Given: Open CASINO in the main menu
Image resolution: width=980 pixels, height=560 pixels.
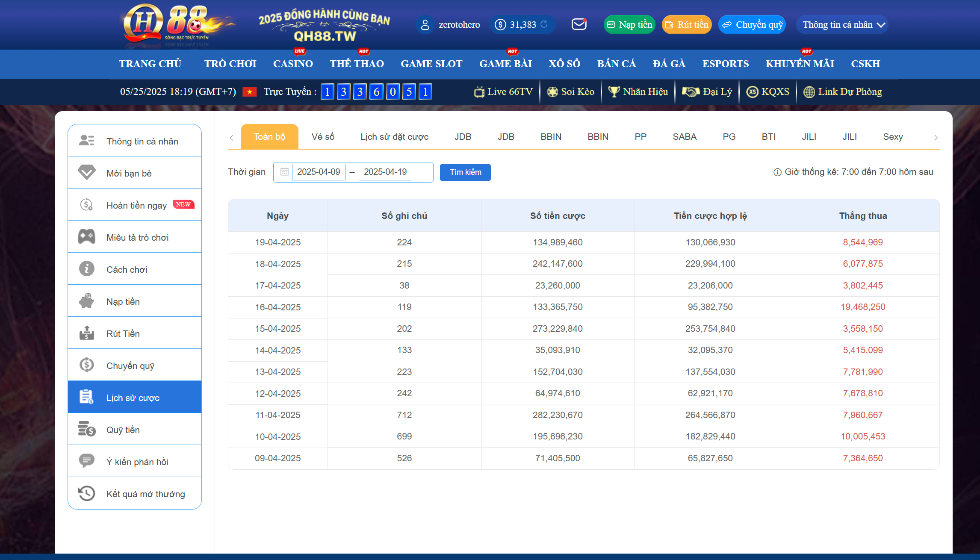Looking at the screenshot, I should pos(293,64).
